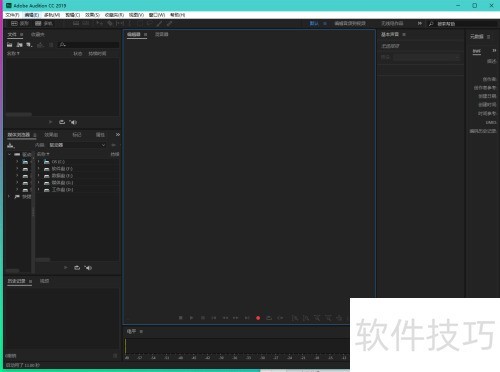Screen dimensions: 500x372
Task: Switch to the Multitrack (多轨) view
Action: tap(44, 23)
